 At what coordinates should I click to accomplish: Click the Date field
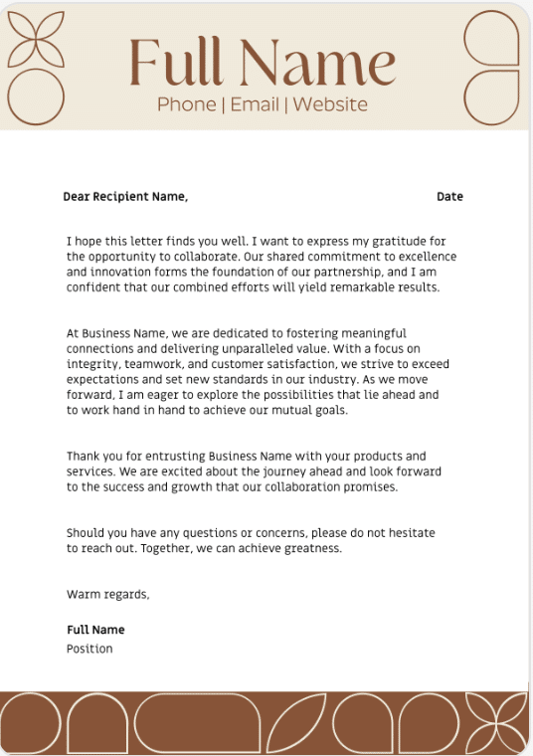click(449, 197)
